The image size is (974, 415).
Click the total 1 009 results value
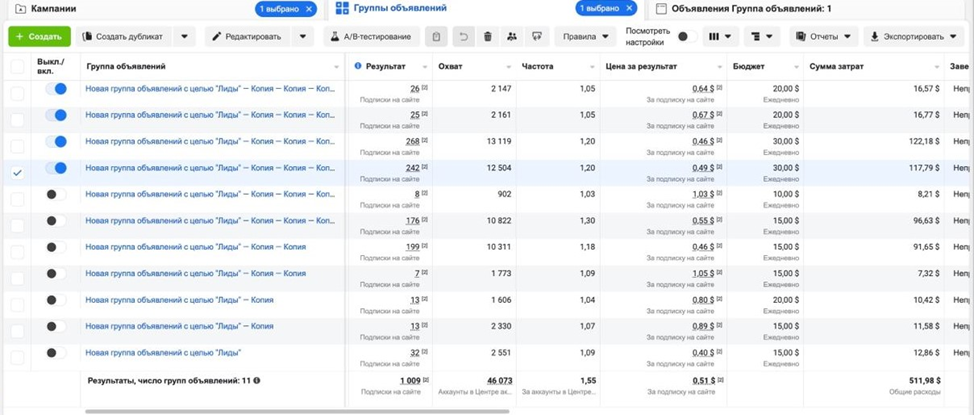point(411,380)
